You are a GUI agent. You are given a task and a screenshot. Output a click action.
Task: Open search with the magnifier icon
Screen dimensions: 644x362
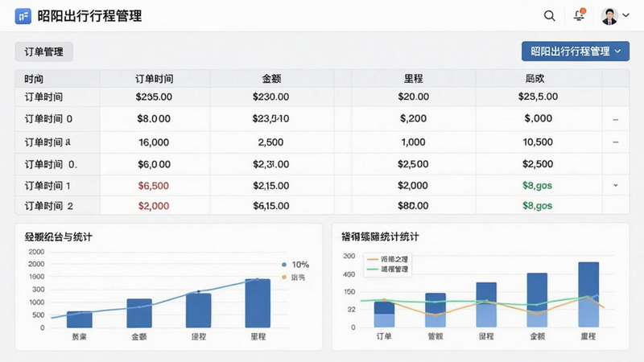(x=549, y=16)
